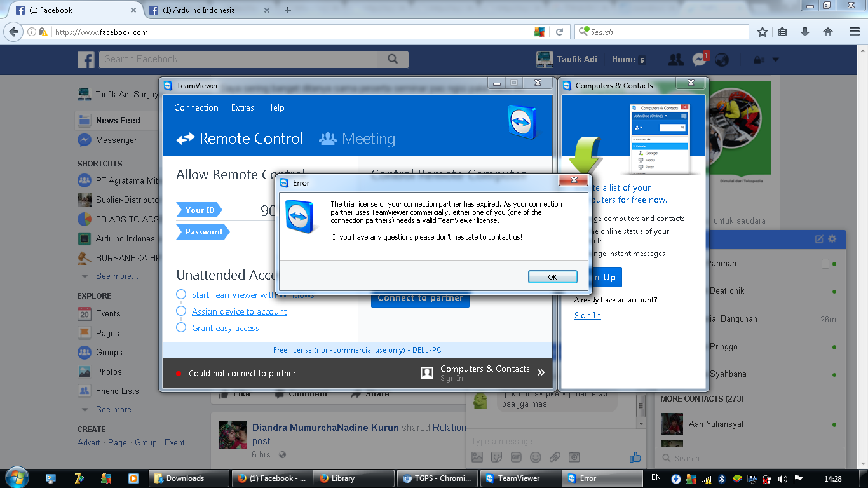Open the chat sticker picker icon
Viewport: 868px width, 488px height.
(x=497, y=457)
